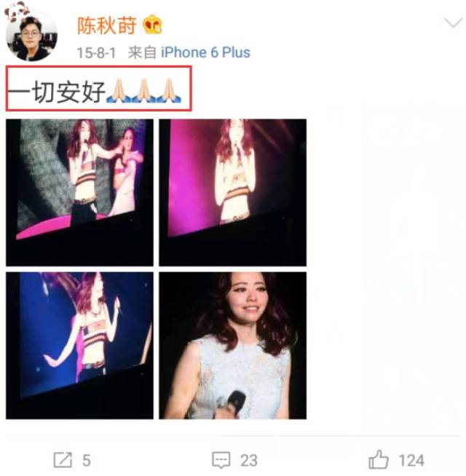
Task: Open the poster's round profile avatar
Action: click(31, 35)
